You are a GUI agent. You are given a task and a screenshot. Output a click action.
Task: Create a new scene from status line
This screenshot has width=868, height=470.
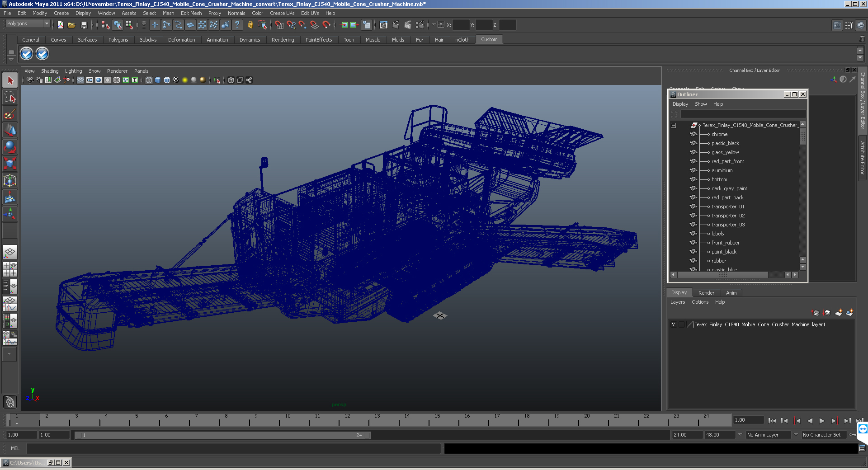click(60, 25)
